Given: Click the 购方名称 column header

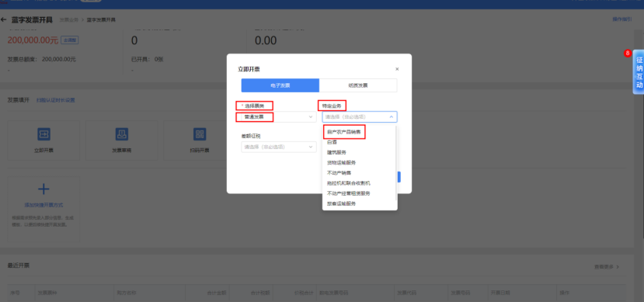Looking at the screenshot, I should pos(127,293).
